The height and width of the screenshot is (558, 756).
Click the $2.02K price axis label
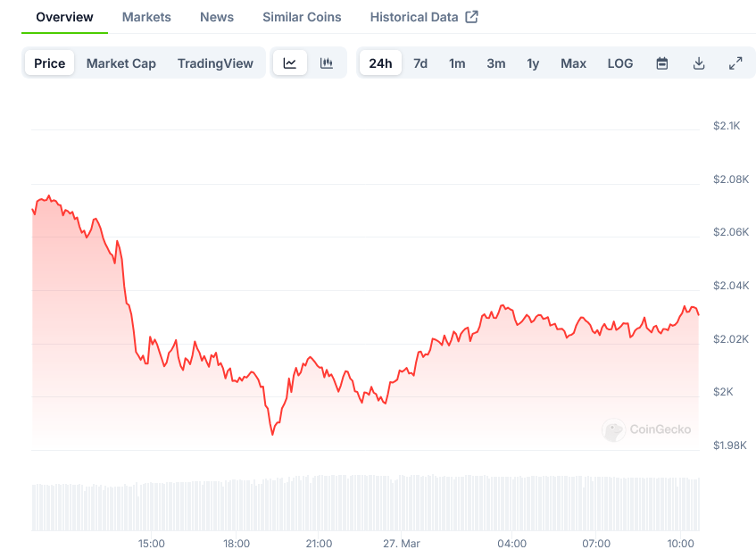coord(731,339)
